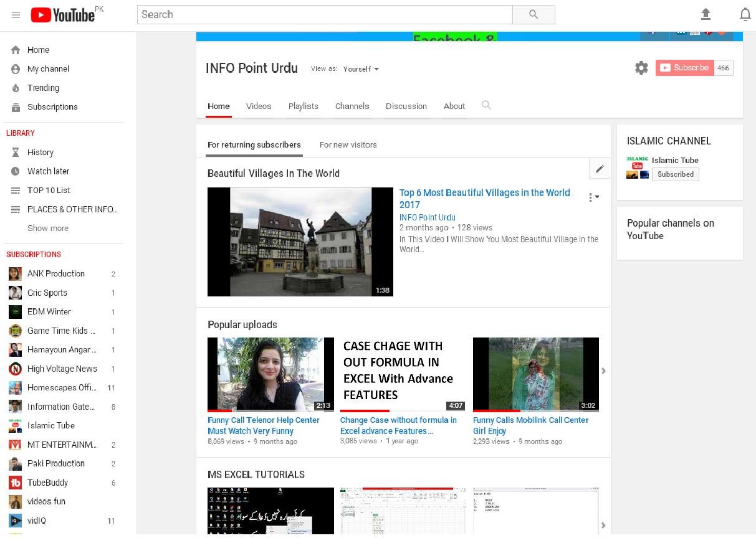Open the Information Gate channel avatar

point(16,407)
